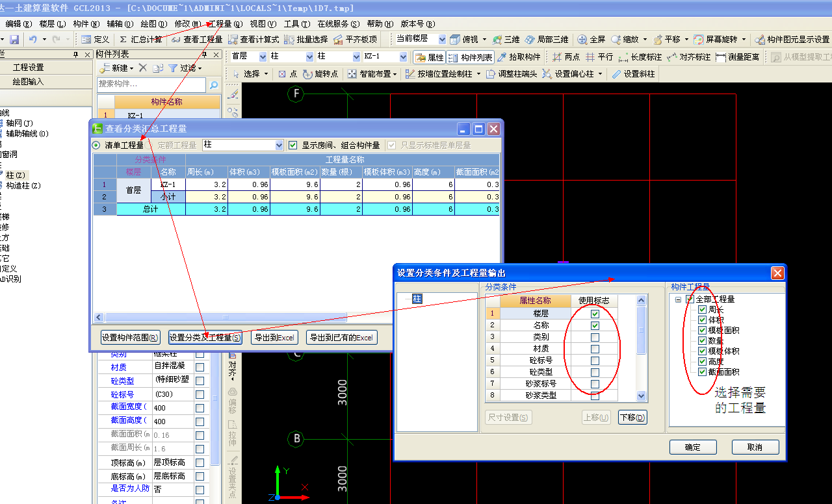
Task: Open 工程量 menu
Action: click(x=225, y=23)
